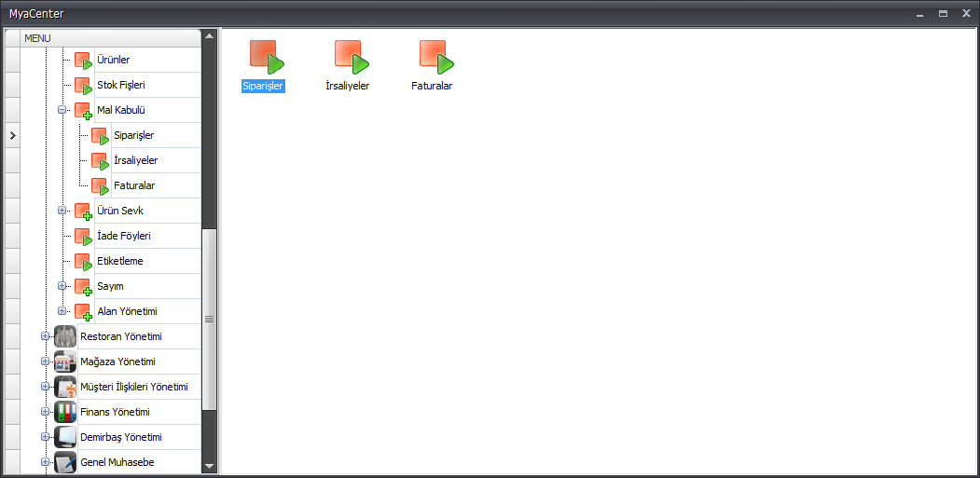The height and width of the screenshot is (478, 980).
Task: Select the Restoran Yönetimi label
Action: pos(121,336)
